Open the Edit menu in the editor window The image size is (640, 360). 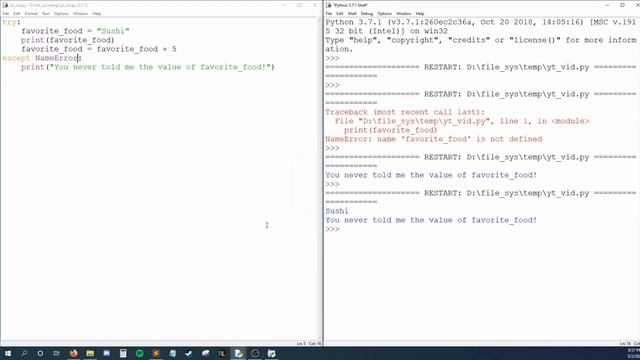[17, 13]
